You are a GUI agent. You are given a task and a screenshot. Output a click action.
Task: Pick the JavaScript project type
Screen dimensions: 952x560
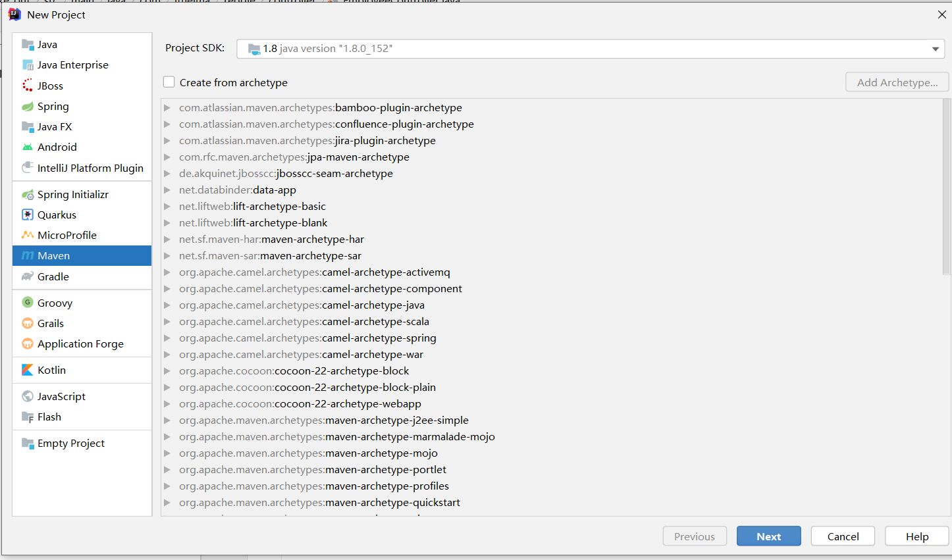[x=82, y=397]
